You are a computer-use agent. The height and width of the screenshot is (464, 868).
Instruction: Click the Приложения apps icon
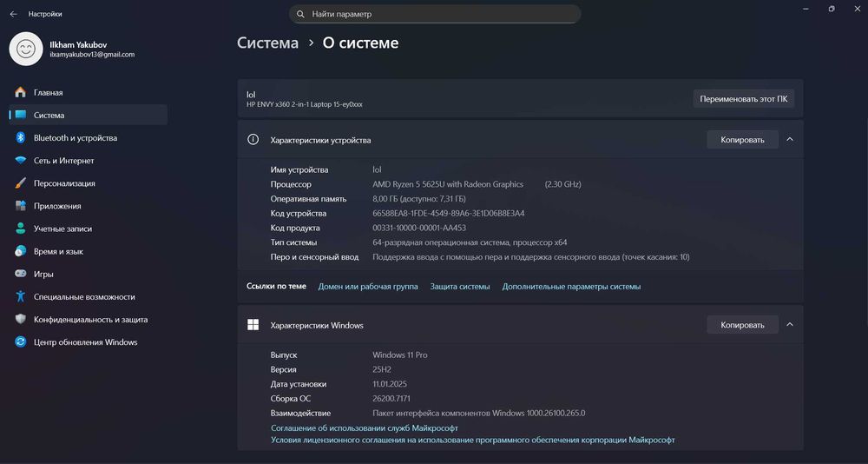coord(21,206)
